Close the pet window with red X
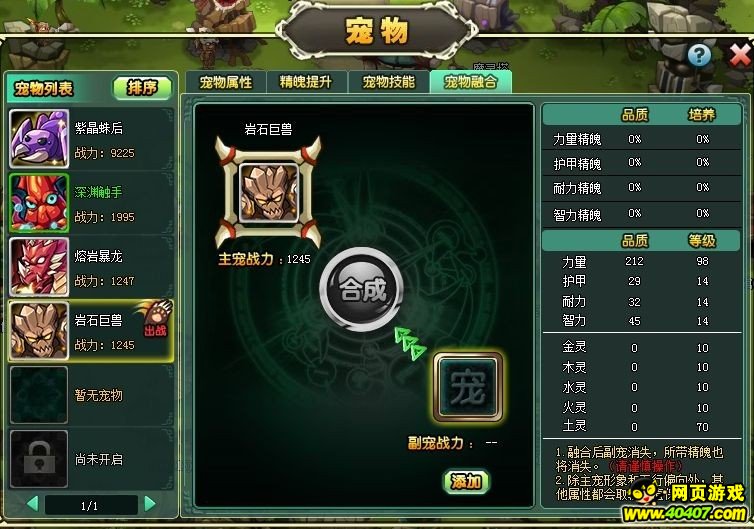Screen dimensions: 754x529 tap(740, 55)
